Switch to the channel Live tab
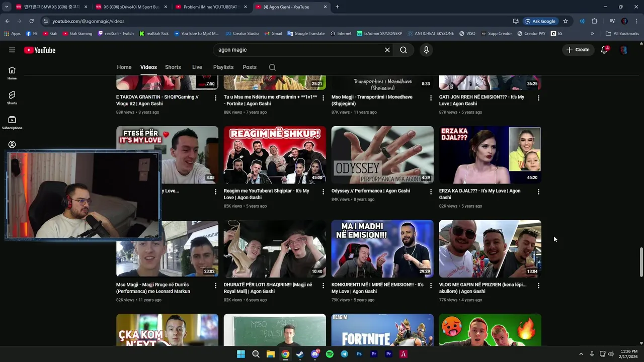The image size is (644, 362). 197,67
